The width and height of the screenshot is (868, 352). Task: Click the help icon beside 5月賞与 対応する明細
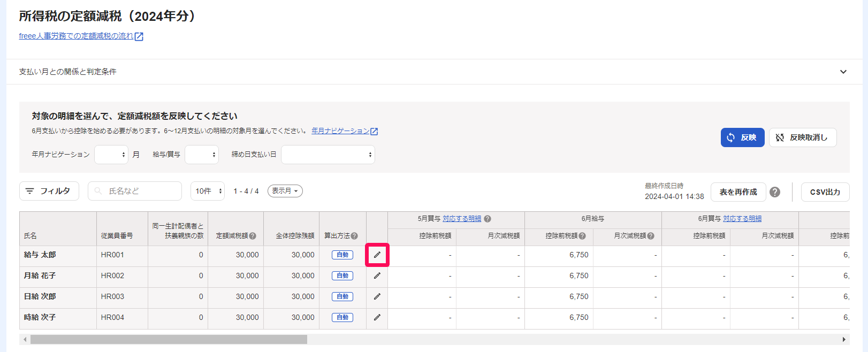(488, 219)
